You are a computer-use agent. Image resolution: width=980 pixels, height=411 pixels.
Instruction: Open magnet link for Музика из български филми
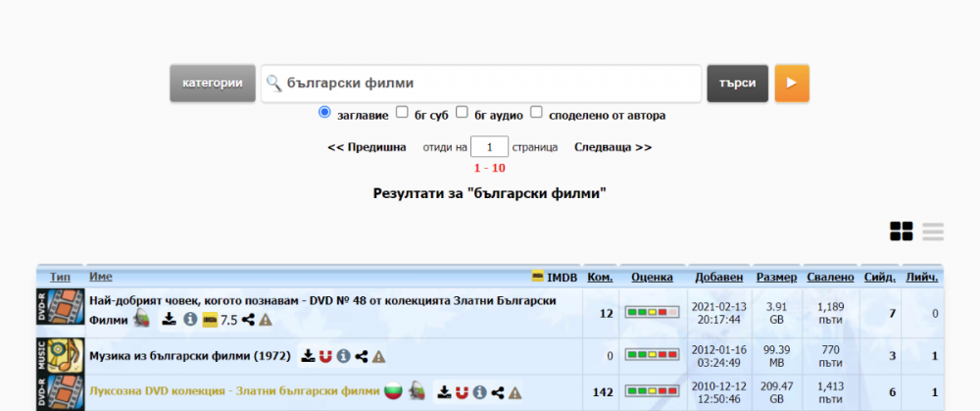pyautogui.click(x=325, y=356)
